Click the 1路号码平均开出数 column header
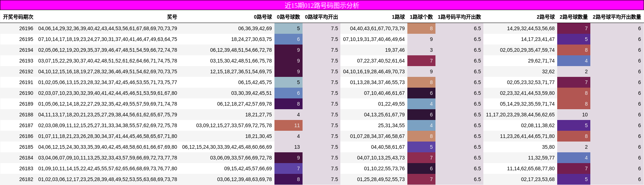644x185 pixels. tap(459, 17)
